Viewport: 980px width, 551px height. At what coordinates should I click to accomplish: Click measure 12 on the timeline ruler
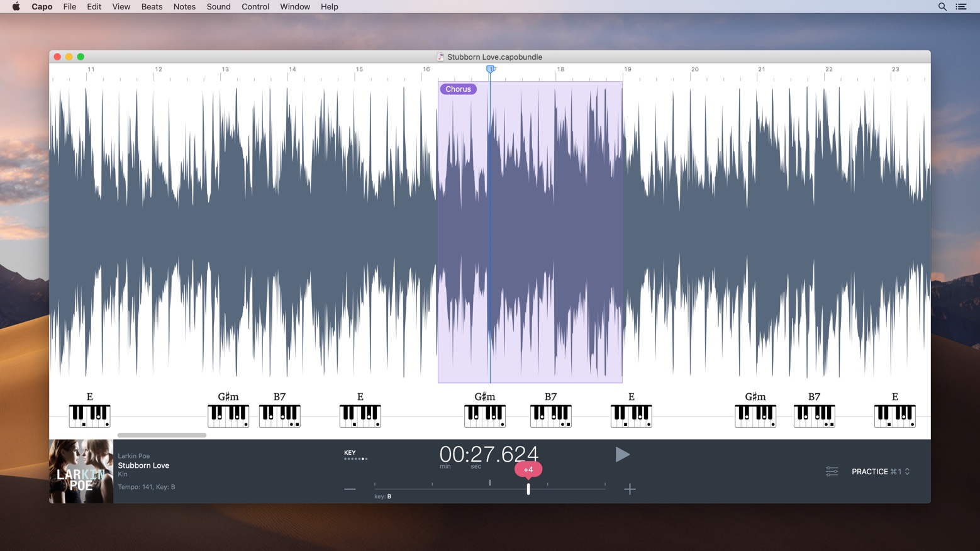pos(159,69)
